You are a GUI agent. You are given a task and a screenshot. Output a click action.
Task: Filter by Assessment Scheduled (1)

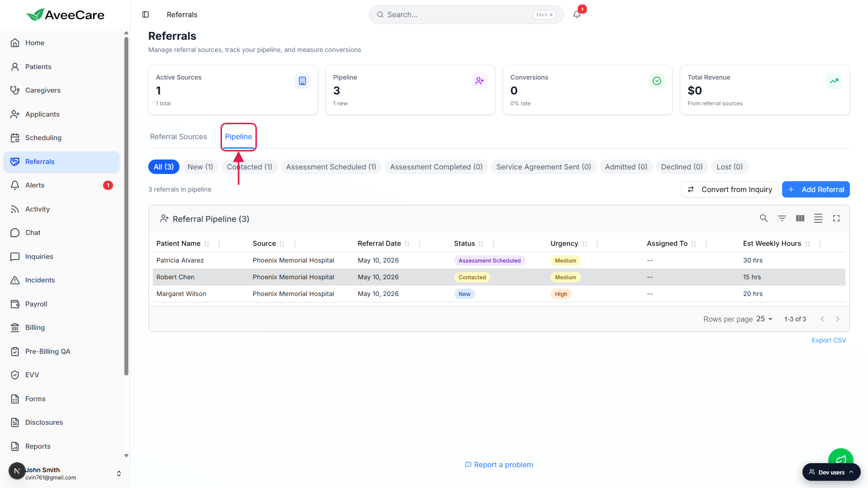331,167
